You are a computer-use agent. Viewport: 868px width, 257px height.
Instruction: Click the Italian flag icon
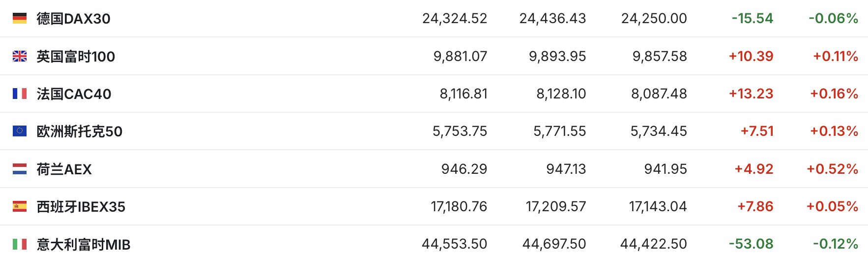(x=20, y=244)
